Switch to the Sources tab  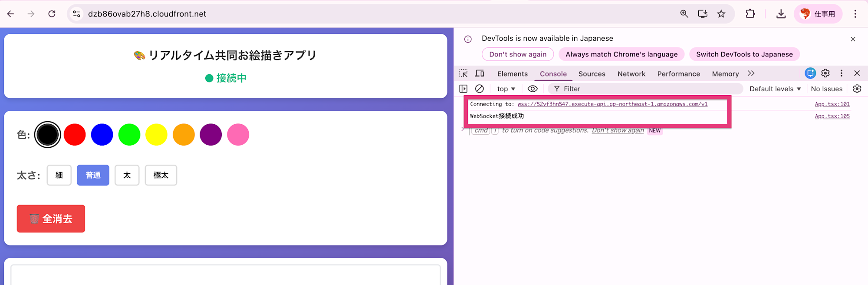592,74
